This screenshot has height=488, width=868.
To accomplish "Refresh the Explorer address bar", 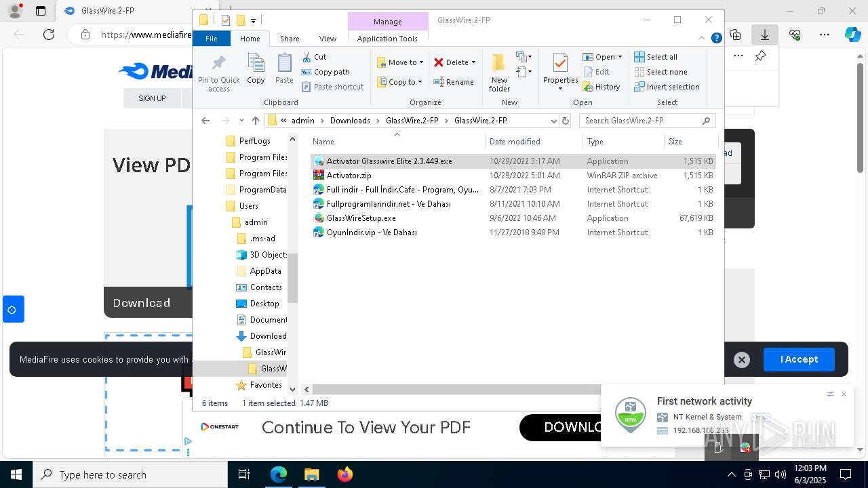I will click(566, 121).
